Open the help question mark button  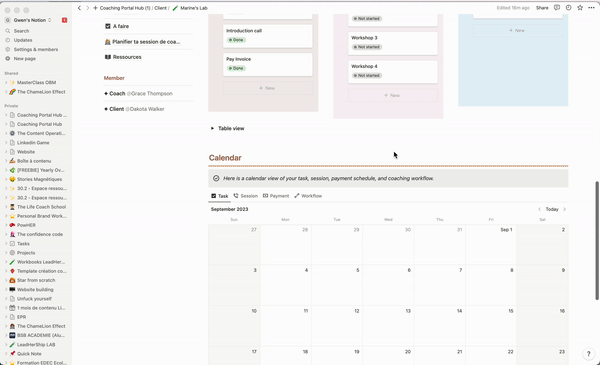point(589,354)
